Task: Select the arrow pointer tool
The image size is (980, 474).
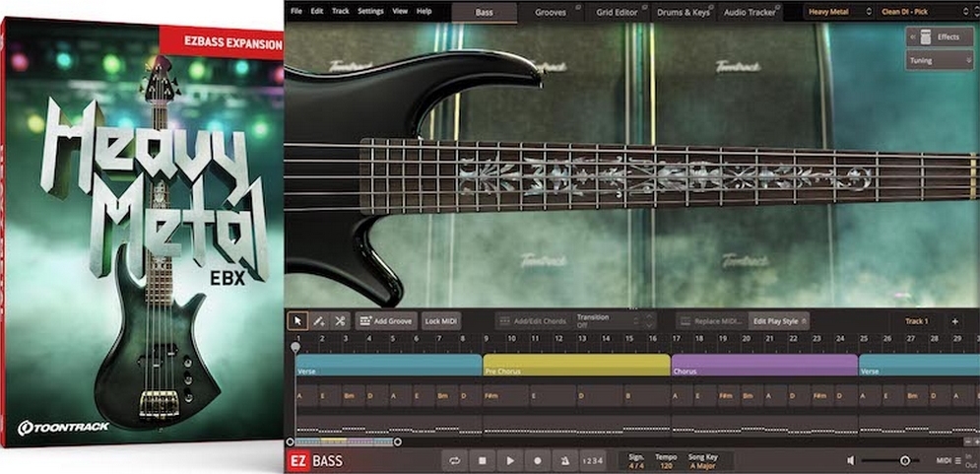Action: coord(297,321)
